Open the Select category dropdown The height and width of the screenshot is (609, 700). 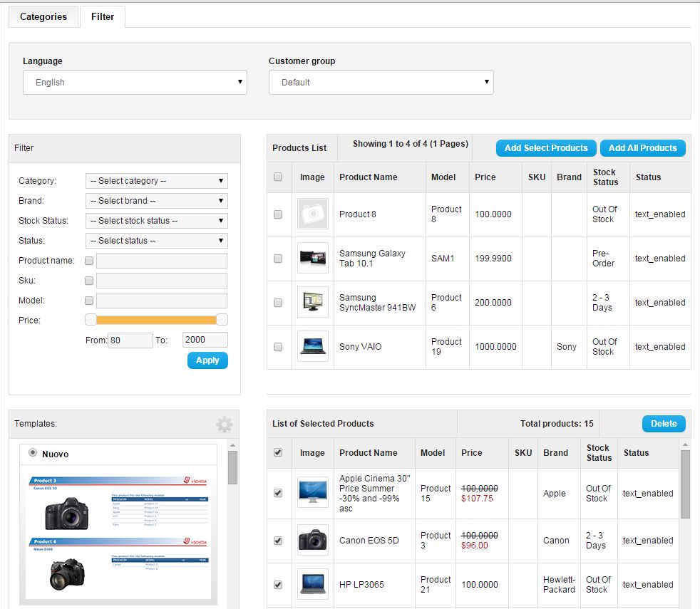[156, 181]
